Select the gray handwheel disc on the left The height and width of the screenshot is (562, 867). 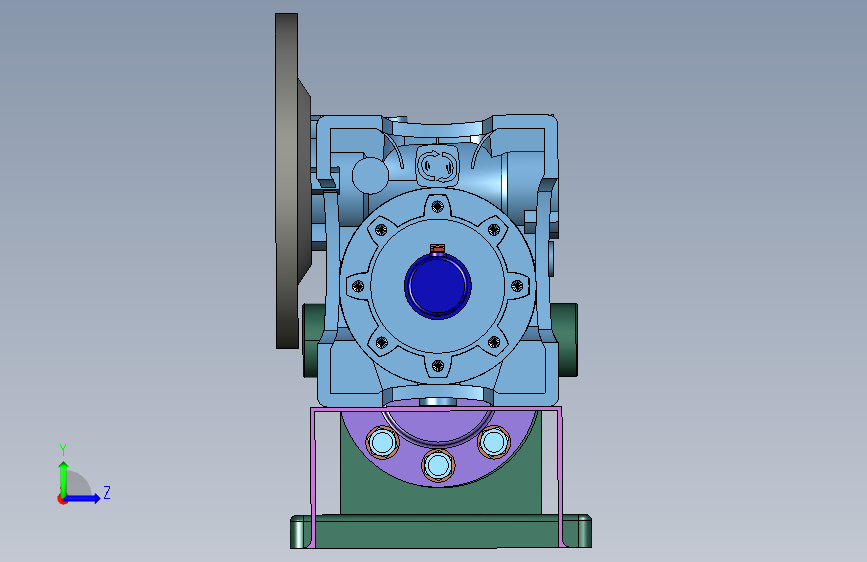[286, 181]
